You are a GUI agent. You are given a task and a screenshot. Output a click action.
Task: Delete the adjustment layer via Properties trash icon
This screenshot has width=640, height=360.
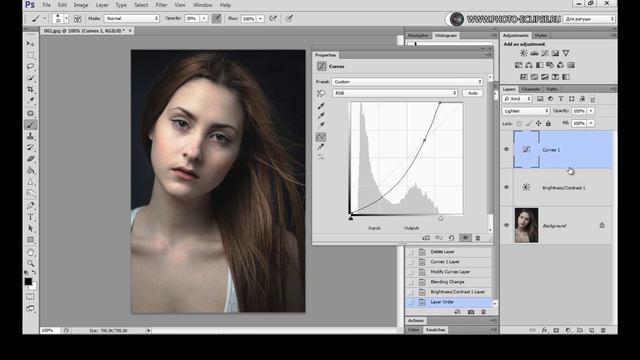(478, 238)
